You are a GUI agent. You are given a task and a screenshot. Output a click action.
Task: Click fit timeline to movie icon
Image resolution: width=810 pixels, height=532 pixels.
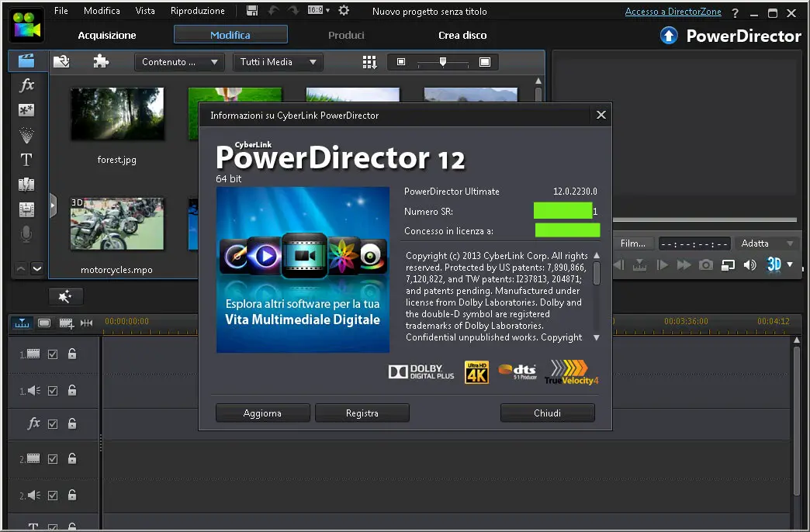click(86, 323)
